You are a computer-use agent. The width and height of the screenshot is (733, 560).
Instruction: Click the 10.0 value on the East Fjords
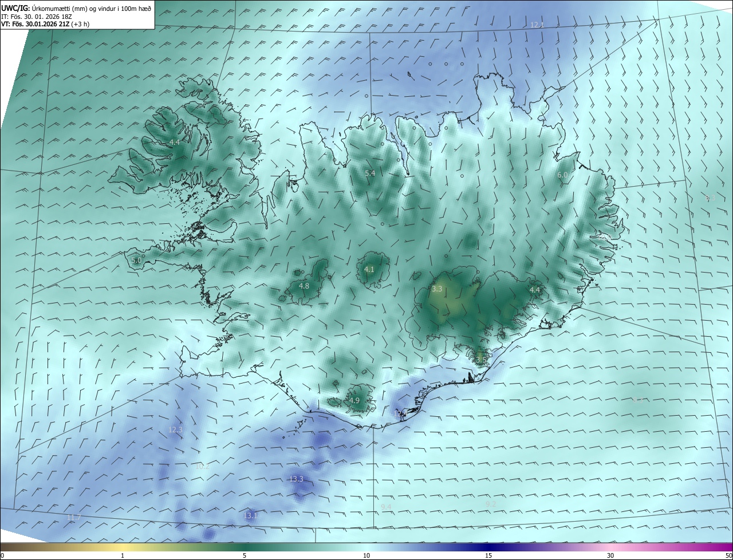(605, 237)
